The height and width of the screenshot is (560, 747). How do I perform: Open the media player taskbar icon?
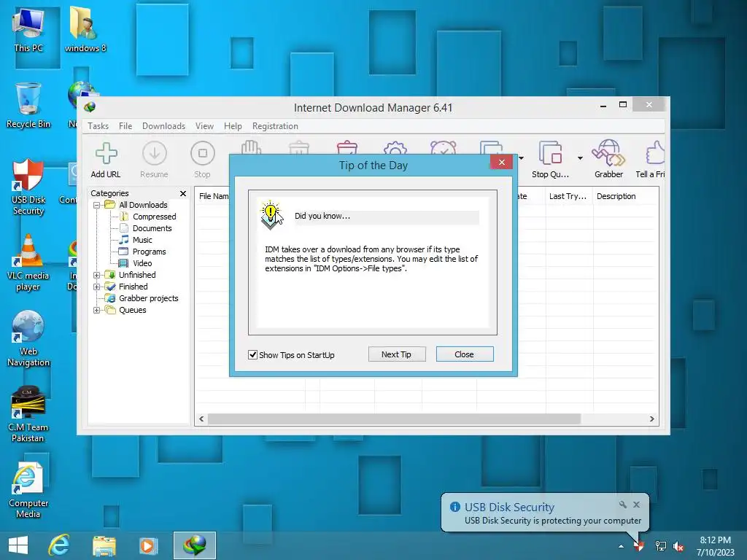147,545
